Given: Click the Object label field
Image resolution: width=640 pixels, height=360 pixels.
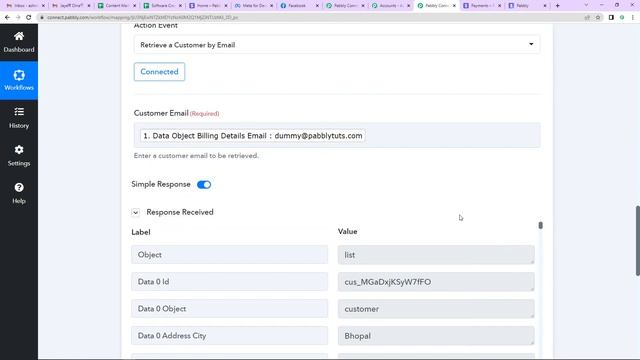Looking at the screenshot, I should tap(229, 255).
